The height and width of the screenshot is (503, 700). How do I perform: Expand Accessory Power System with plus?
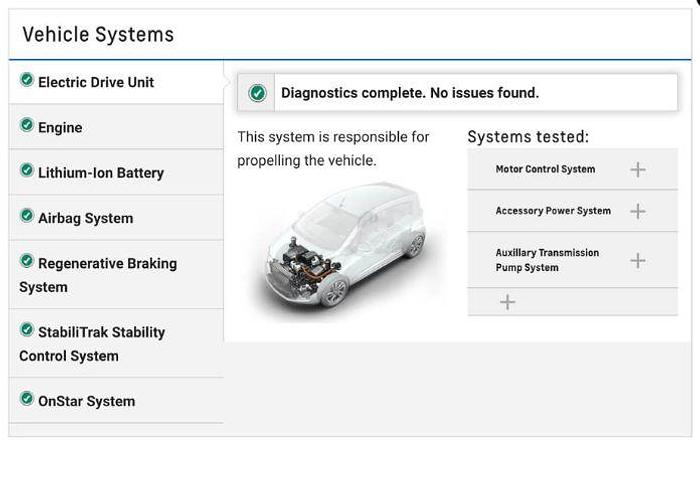638,211
